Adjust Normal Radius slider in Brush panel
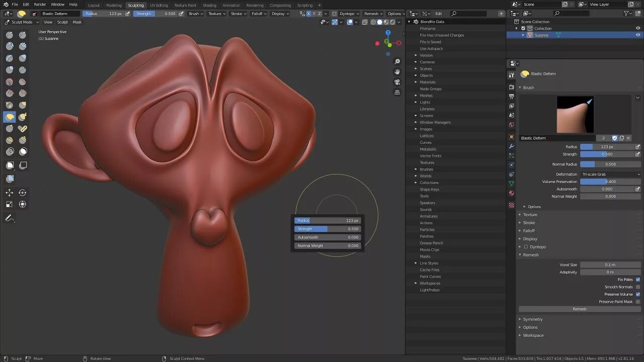This screenshot has height=362, width=644. coord(611,164)
